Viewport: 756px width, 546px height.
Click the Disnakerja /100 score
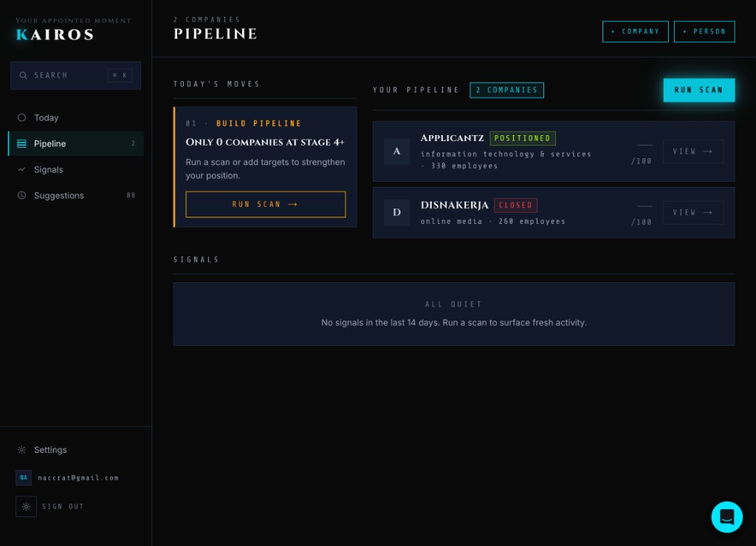click(642, 222)
